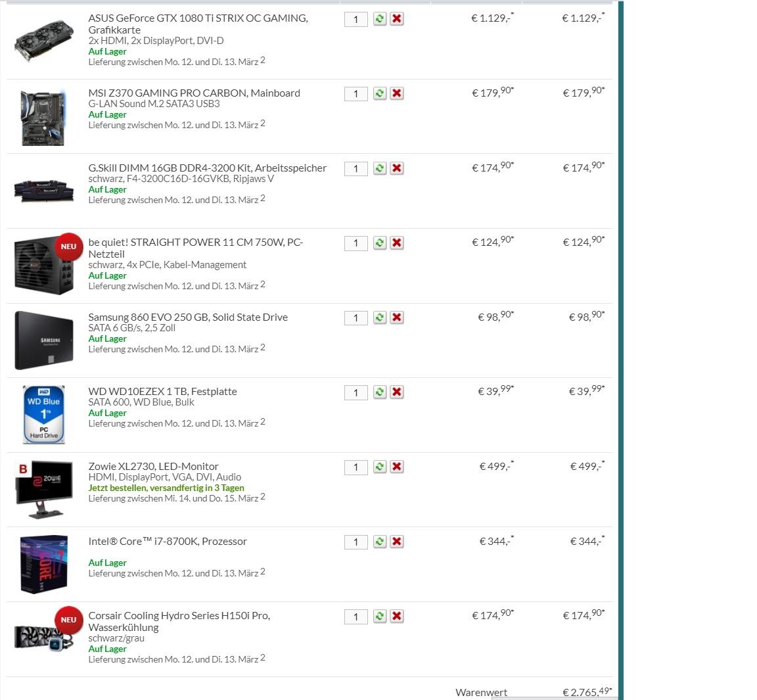
Task: Edit quantity field of GTX 1080 Ti
Action: [356, 19]
